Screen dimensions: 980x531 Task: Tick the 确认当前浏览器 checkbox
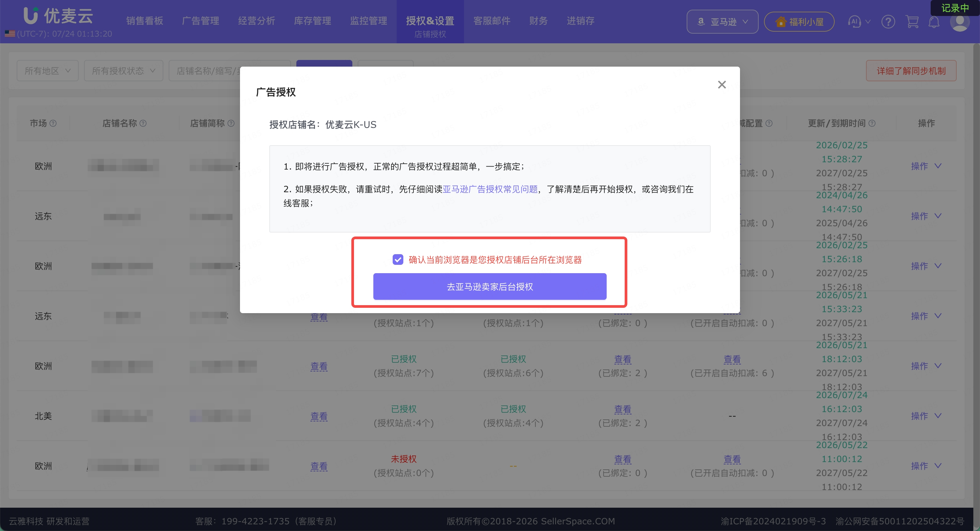pos(398,260)
